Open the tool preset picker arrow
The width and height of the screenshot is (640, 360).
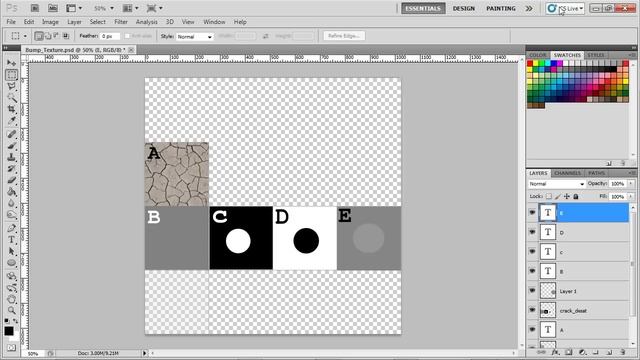pyautogui.click(x=25, y=36)
